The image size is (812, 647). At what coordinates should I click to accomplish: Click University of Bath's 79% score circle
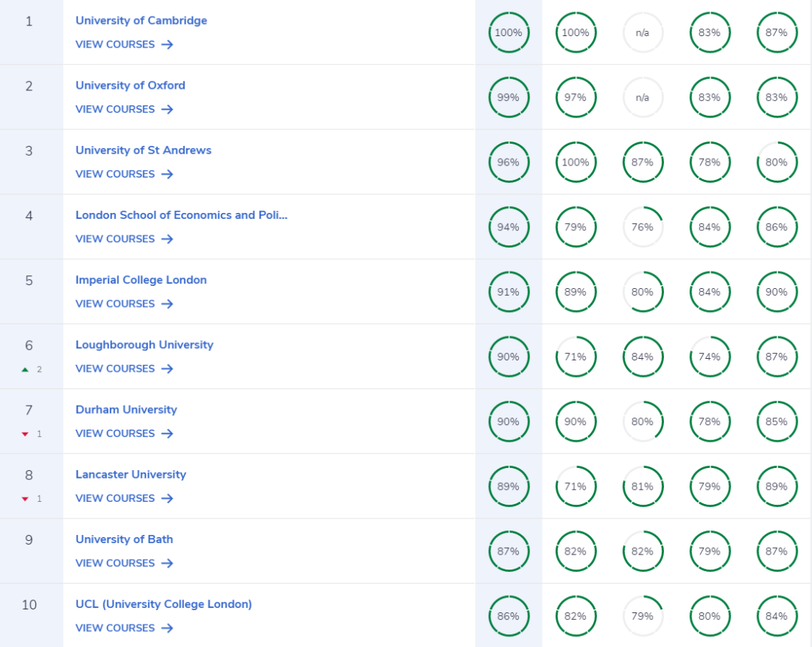point(710,551)
